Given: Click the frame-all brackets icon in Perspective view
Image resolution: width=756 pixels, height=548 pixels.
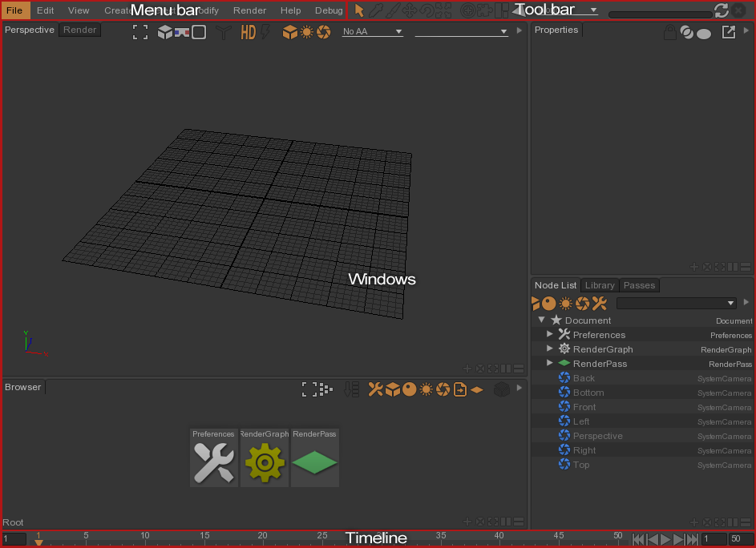Looking at the screenshot, I should tap(140, 32).
